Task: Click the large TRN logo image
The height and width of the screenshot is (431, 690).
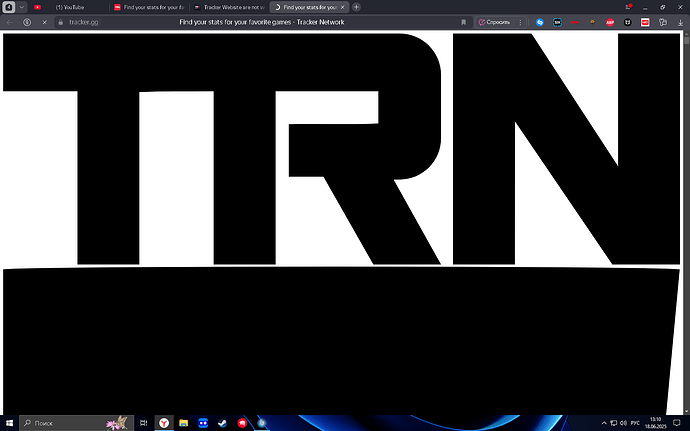Action: pos(341,149)
